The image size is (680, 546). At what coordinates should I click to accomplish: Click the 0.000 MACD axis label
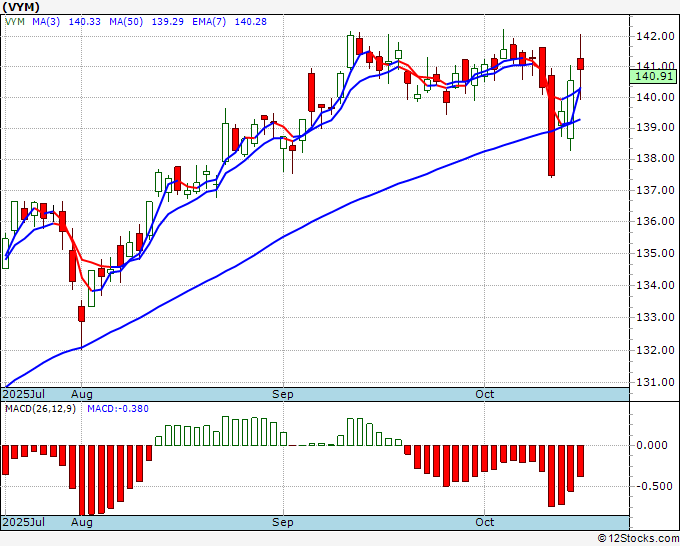point(652,445)
